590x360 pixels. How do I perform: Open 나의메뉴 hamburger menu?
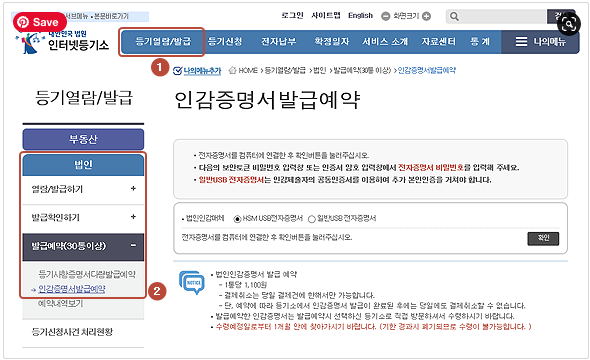pyautogui.click(x=540, y=41)
